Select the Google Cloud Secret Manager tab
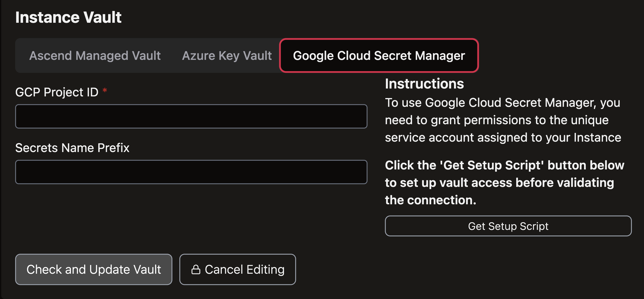644x299 pixels. (x=379, y=56)
